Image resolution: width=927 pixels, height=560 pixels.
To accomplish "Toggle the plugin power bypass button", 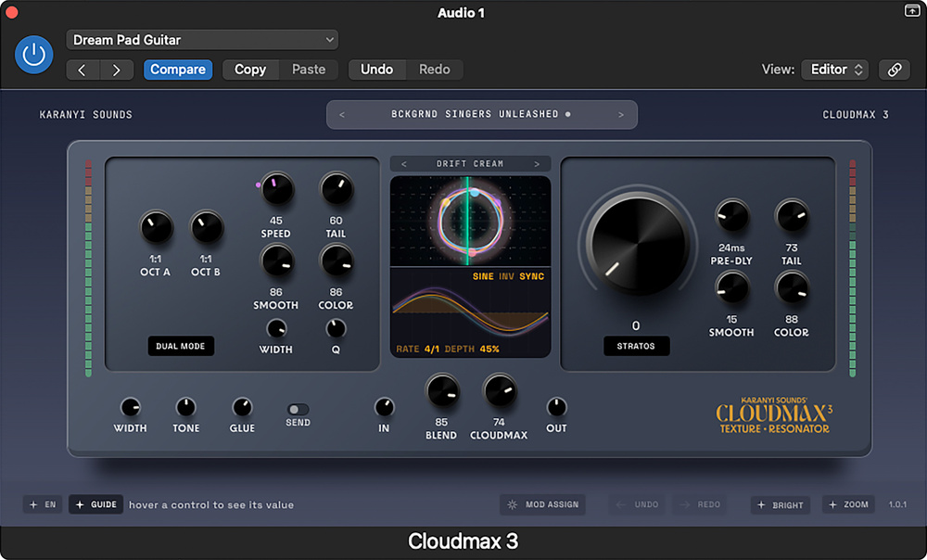I will [33, 55].
